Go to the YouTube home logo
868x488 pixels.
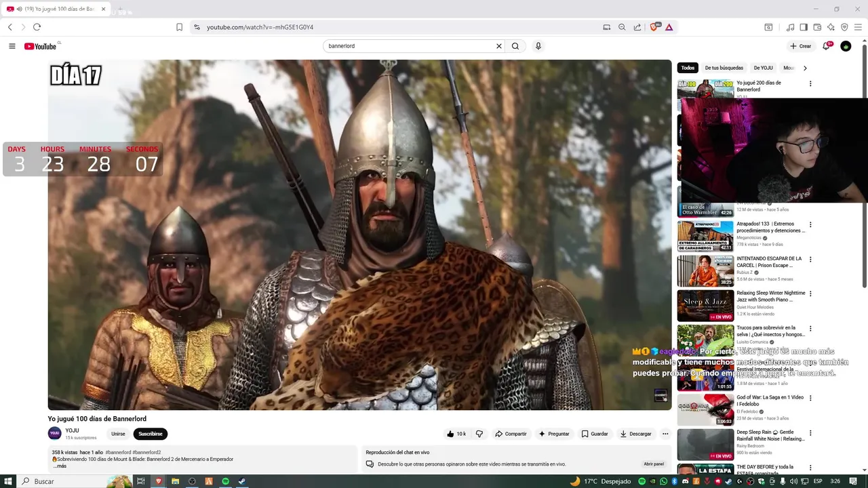tap(41, 46)
